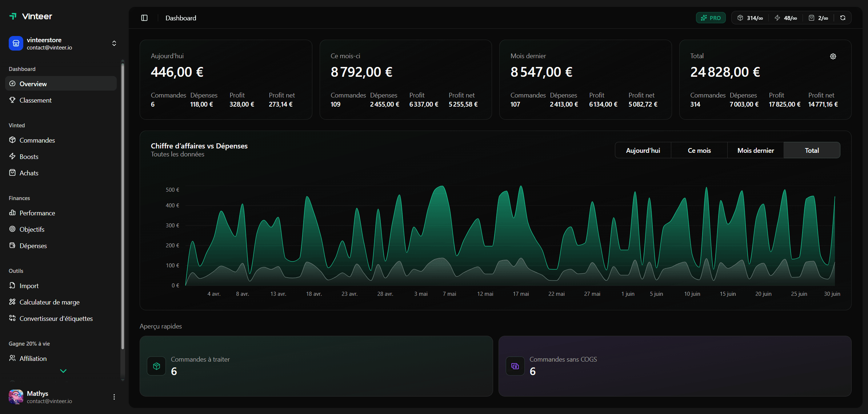Screen dimensions: 868x414
Task: Click the refresh sync icon
Action: click(843, 18)
